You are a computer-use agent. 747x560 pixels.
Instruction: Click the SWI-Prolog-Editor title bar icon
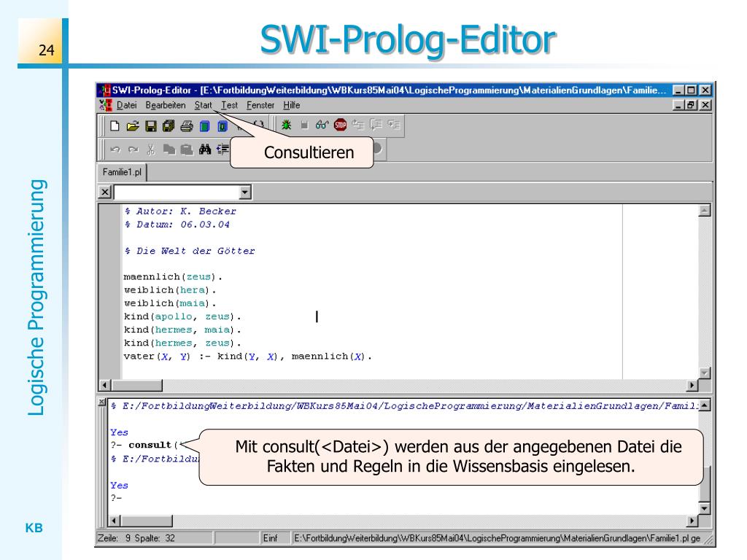pyautogui.click(x=104, y=90)
